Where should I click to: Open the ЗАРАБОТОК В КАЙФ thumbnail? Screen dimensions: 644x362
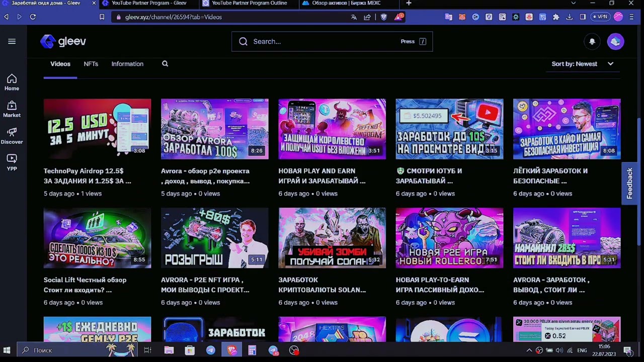[567, 129]
